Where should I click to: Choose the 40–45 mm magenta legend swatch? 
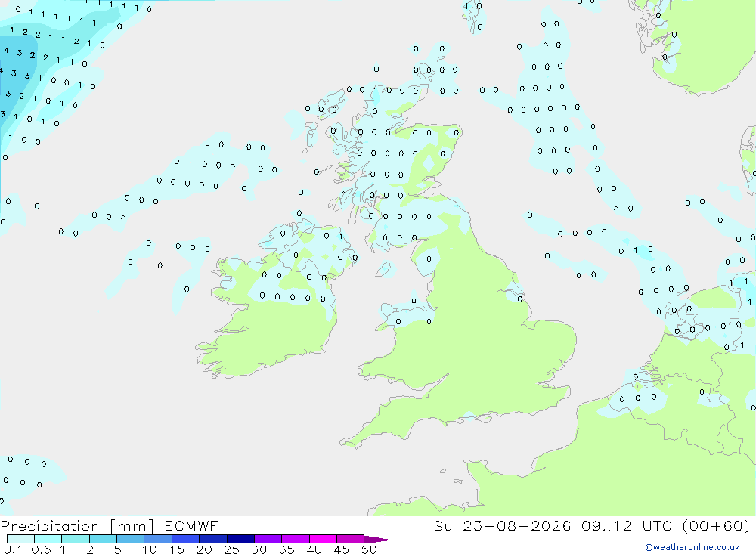tap(323, 539)
